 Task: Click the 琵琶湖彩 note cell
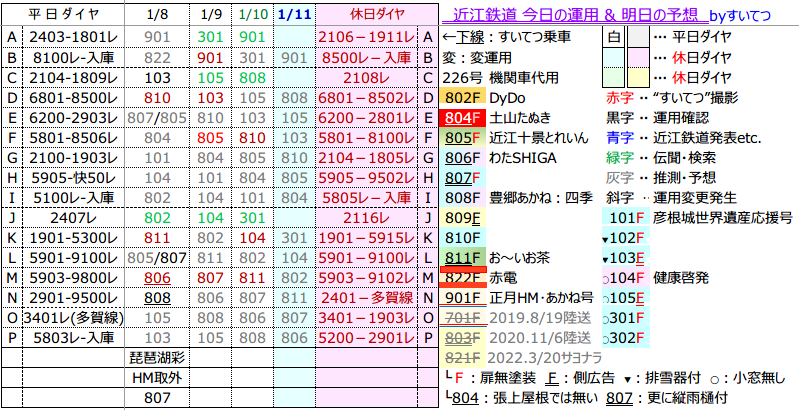click(x=157, y=358)
